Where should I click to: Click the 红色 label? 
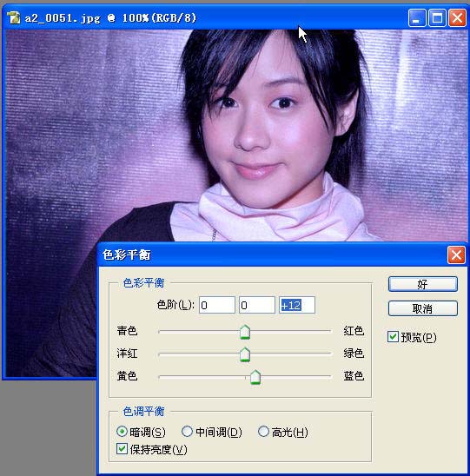pos(354,331)
